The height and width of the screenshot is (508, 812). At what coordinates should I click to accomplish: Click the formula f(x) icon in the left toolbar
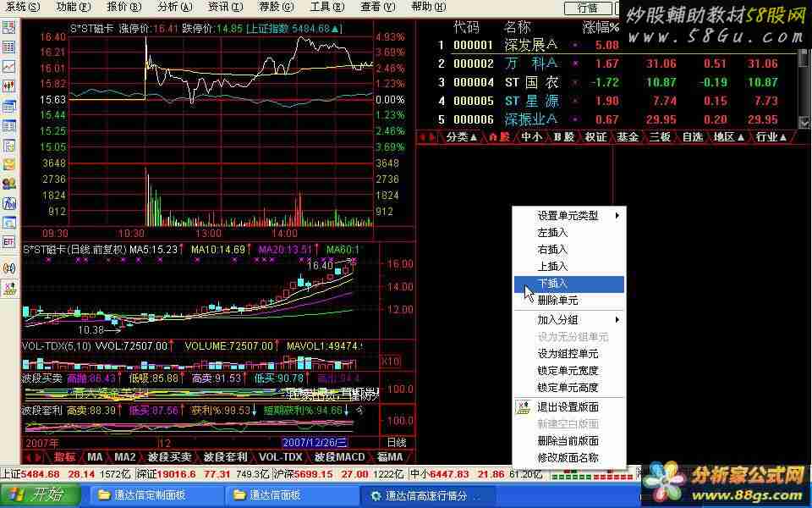coord(8,204)
